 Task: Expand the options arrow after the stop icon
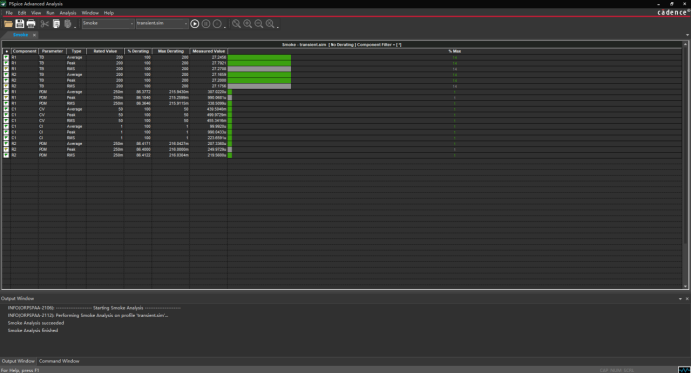(x=225, y=27)
